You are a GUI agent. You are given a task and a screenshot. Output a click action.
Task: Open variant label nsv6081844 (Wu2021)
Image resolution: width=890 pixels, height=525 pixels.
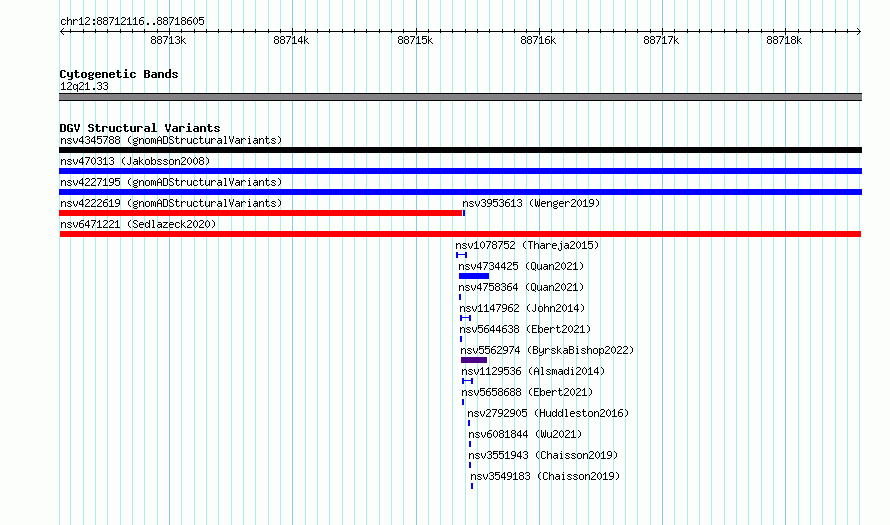tap(525, 434)
